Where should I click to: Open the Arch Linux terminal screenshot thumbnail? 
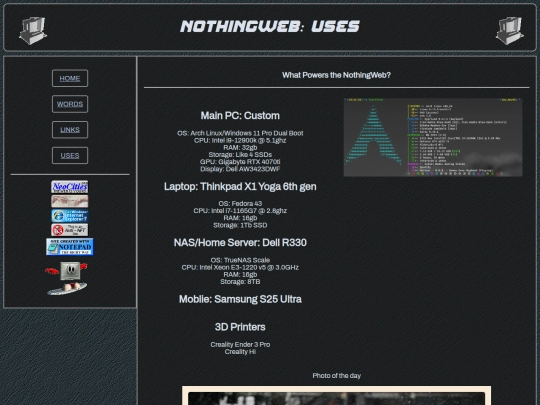click(433, 137)
